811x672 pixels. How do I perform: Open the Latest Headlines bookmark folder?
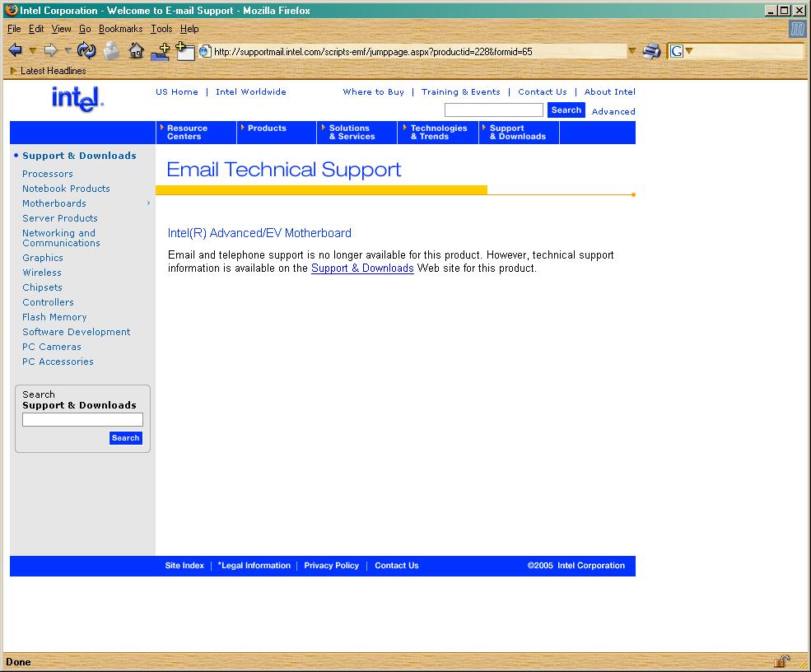(48, 71)
